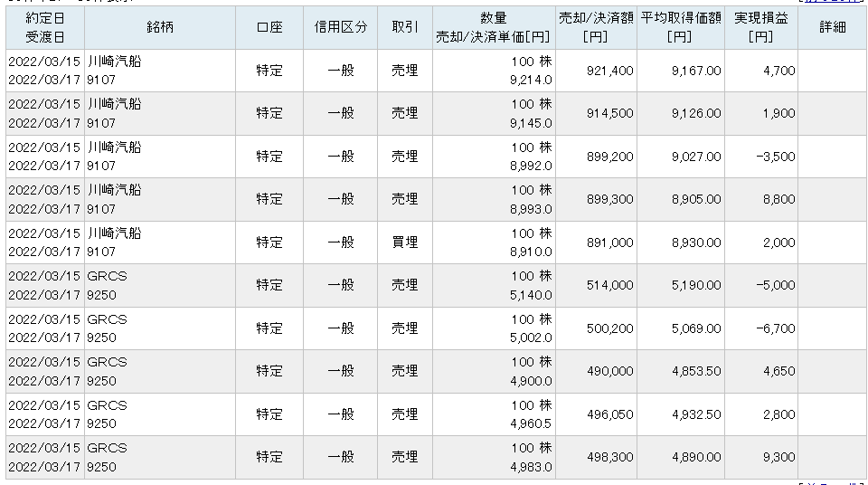Click the 実現損益[円] column header
Viewport: 868px width, 485px height.
click(x=761, y=28)
